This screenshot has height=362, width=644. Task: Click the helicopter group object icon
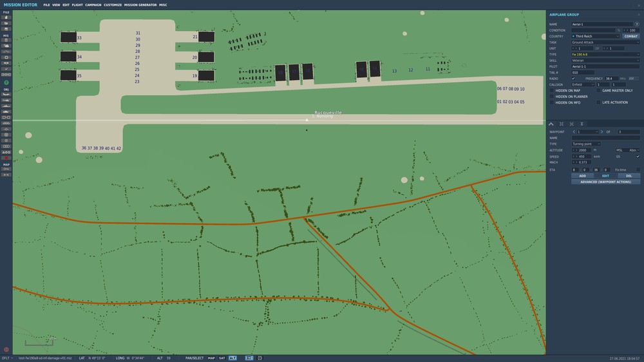click(6, 100)
